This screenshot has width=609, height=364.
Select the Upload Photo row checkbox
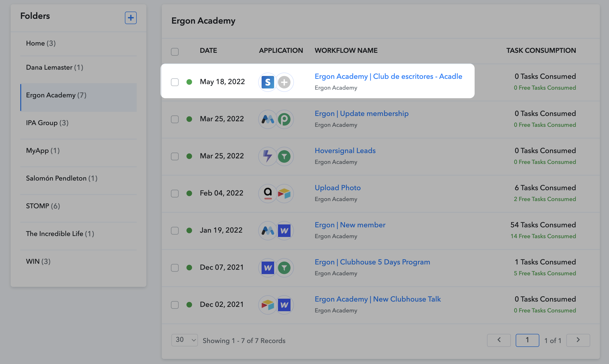175,194
